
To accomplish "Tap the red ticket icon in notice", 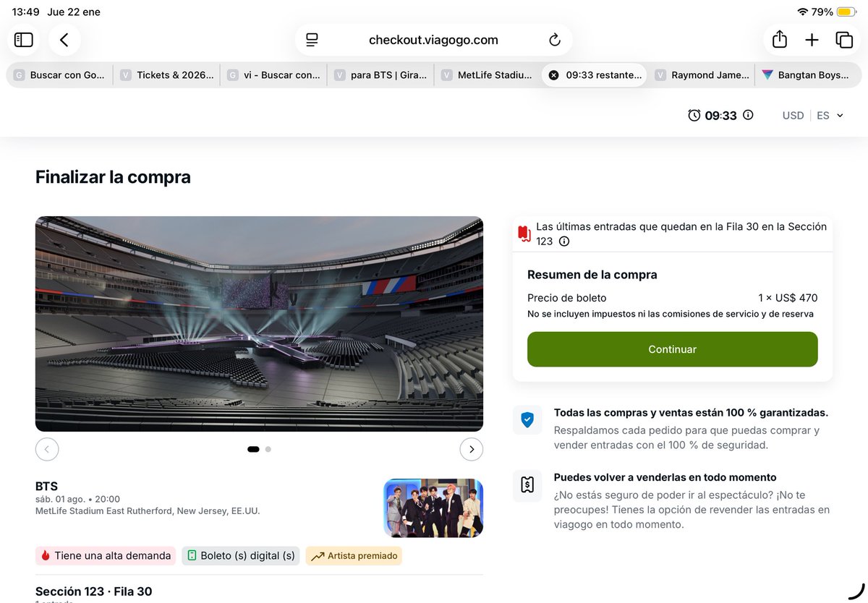I will [x=524, y=234].
